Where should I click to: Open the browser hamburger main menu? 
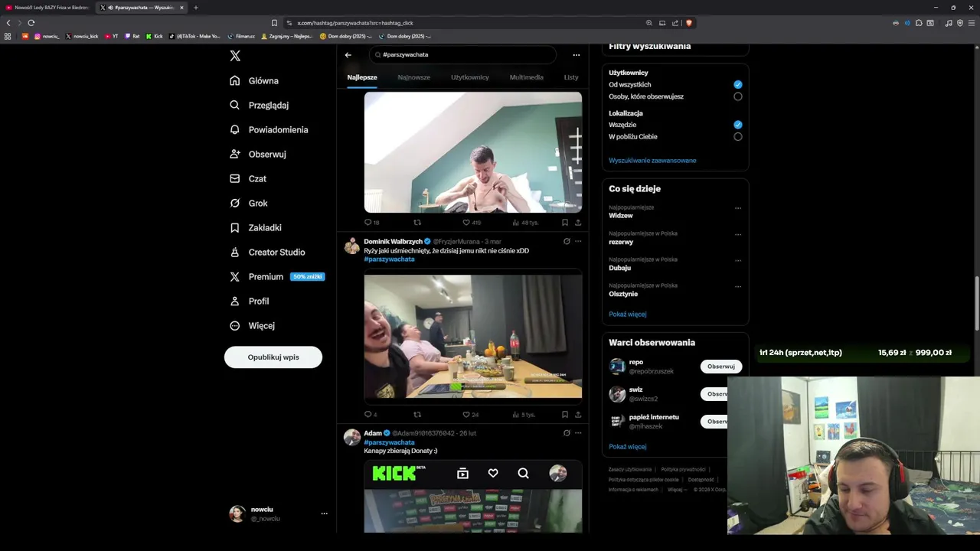pyautogui.click(x=972, y=23)
